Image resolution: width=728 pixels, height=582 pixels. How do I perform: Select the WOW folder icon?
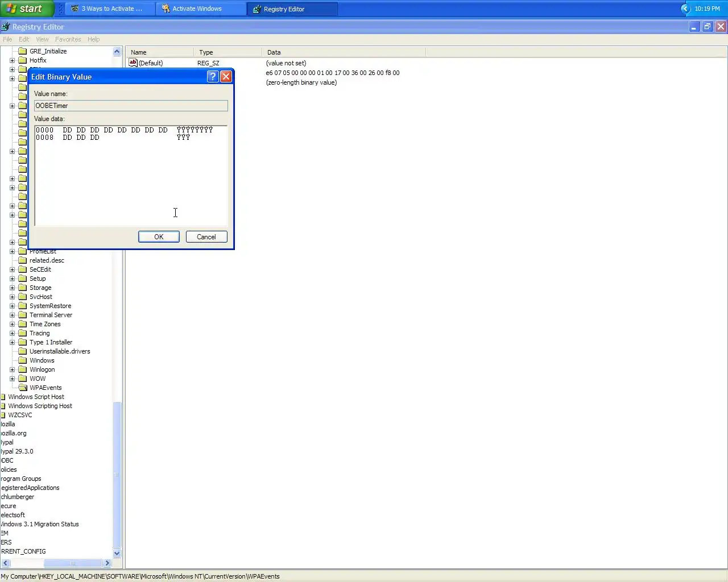pos(23,379)
